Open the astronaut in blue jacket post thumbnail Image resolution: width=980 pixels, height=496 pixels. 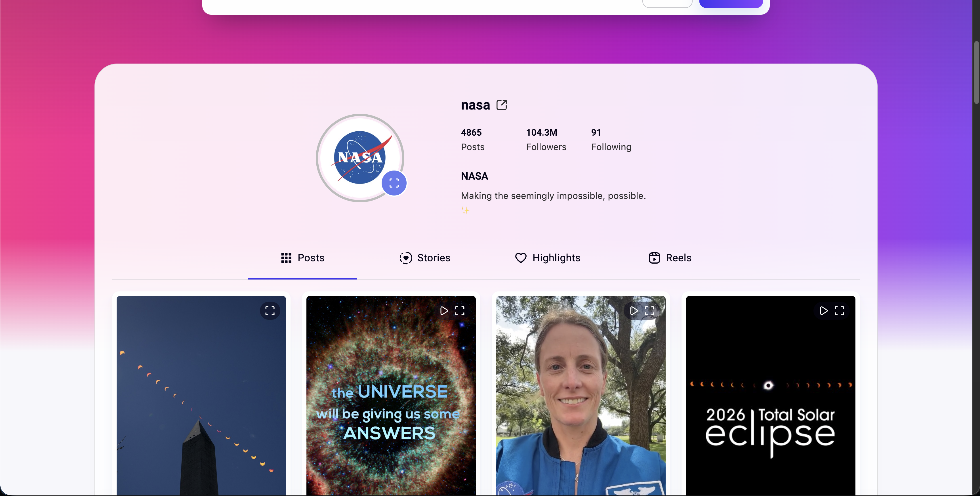click(581, 396)
